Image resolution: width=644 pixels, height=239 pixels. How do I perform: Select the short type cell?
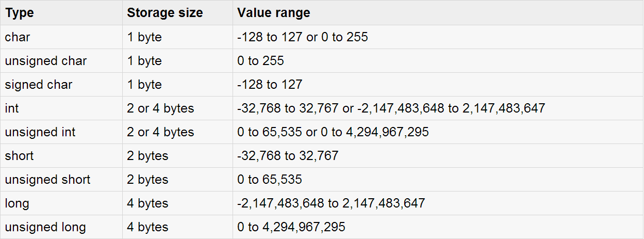[x=20, y=156]
